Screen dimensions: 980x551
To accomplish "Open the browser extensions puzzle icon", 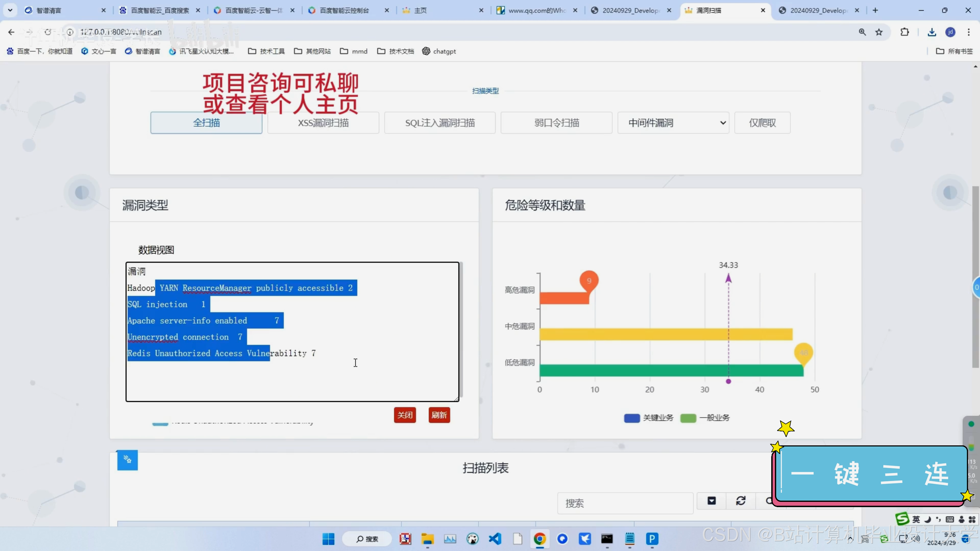I will coord(905,32).
